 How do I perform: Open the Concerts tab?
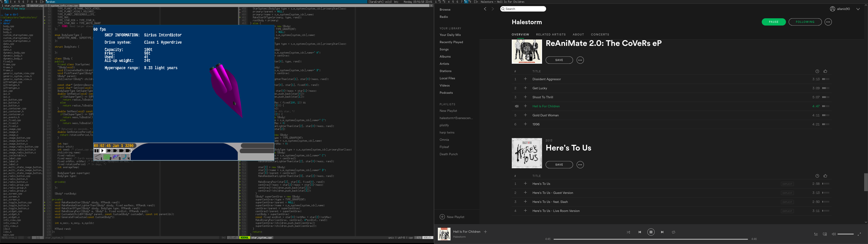coord(600,34)
